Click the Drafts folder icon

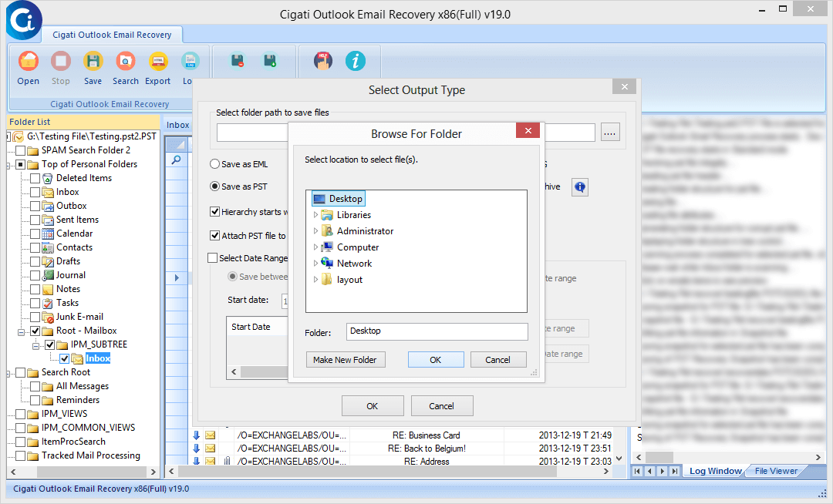[x=48, y=261]
